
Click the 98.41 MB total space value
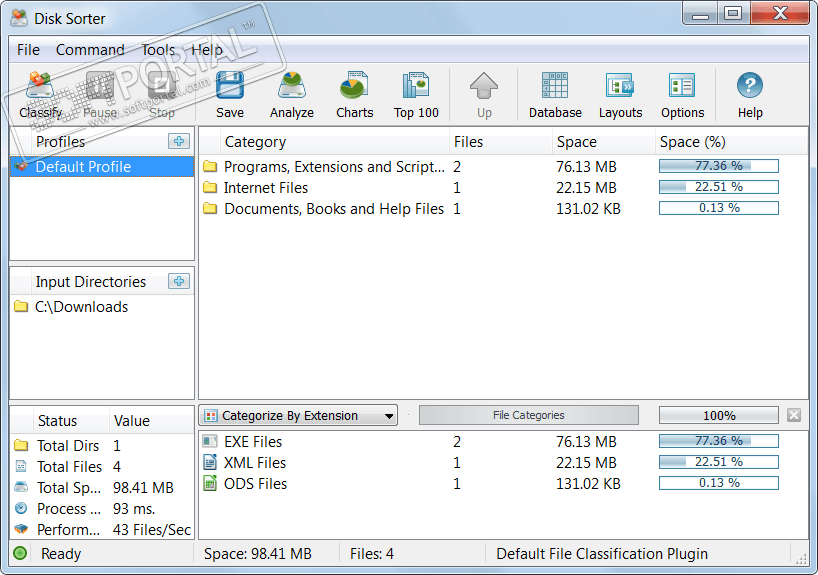tap(143, 487)
